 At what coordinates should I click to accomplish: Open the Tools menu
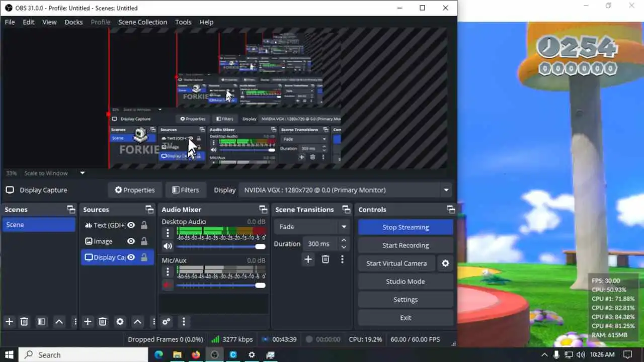[183, 22]
